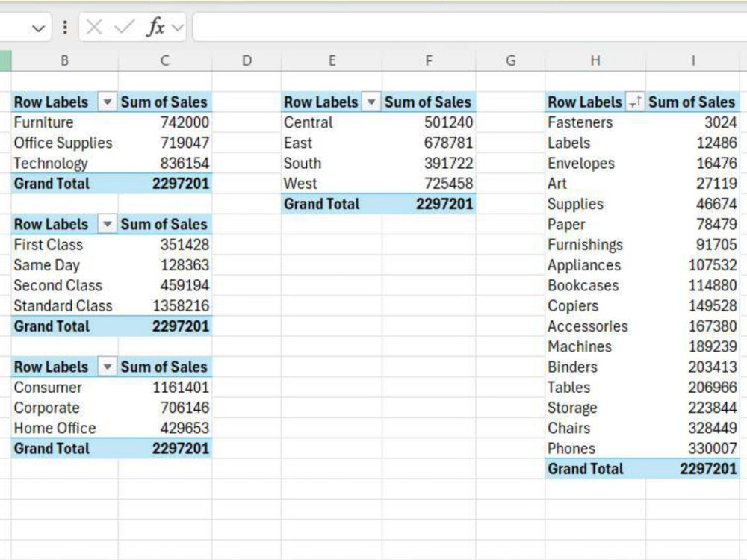Select the Phones cell in the rightmost pivot
Screen dimensions: 747x560
573,448
